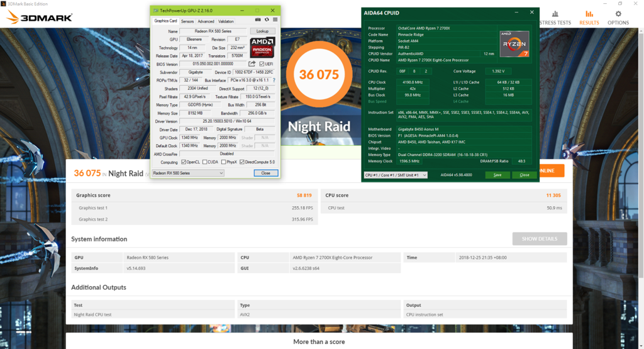Screen dimensions: 644x349
Task: Open the 3DMark Options gear icon
Action: point(618,14)
